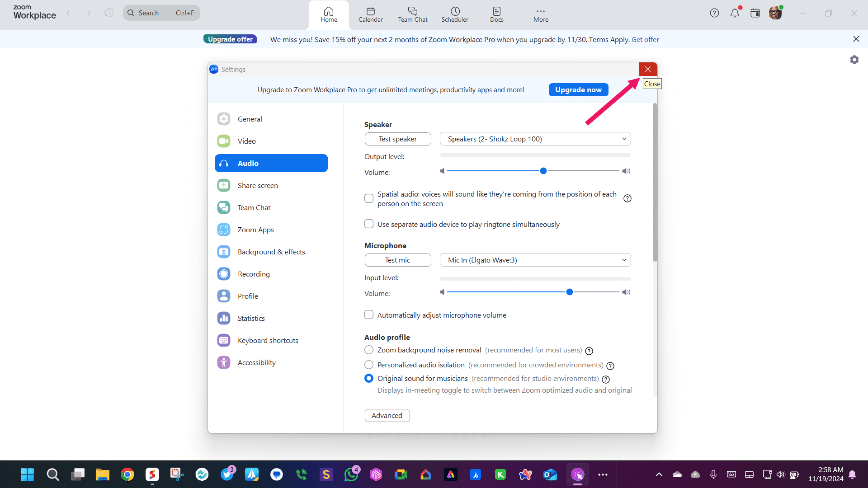This screenshot has height=488, width=868.
Task: Click the history clock icon beside Search
Action: [108, 13]
